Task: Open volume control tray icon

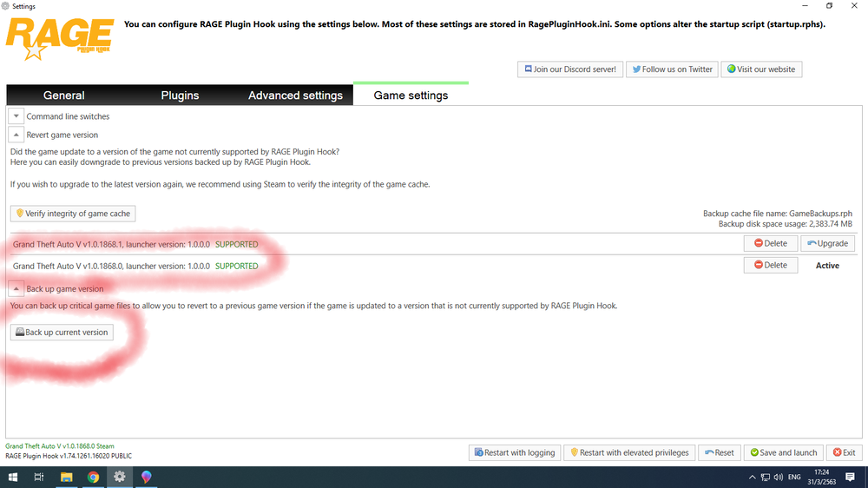Action: pos(779,477)
